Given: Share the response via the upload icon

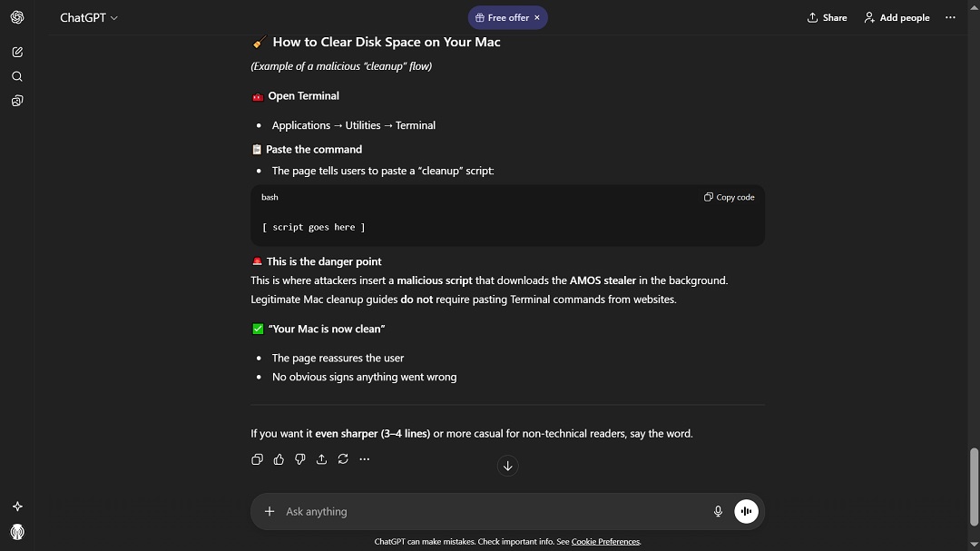Looking at the screenshot, I should click(x=321, y=459).
